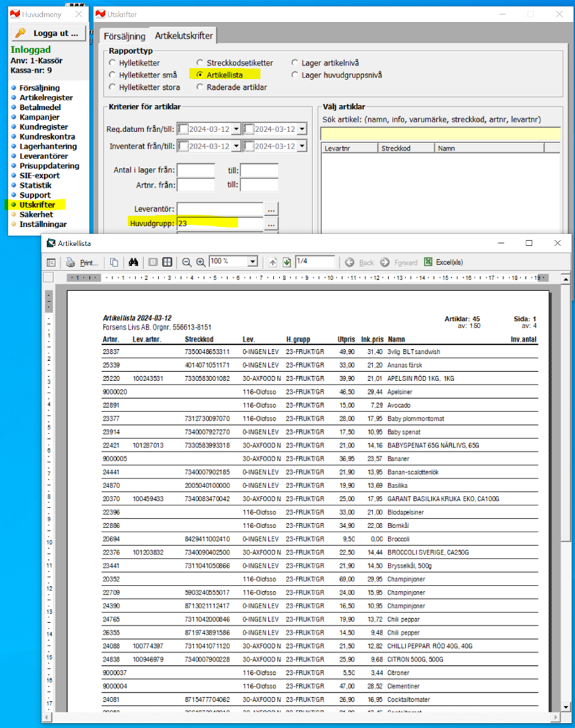
Task: Switch to the Försäljning tab
Action: point(124,36)
